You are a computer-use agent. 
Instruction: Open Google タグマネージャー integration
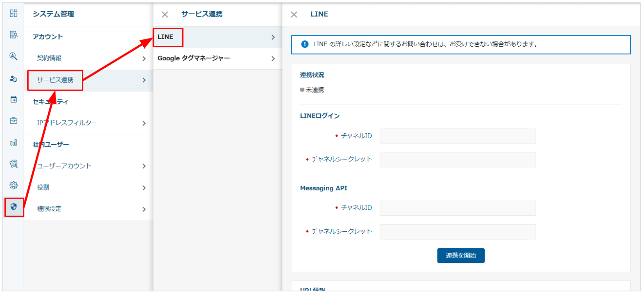pyautogui.click(x=217, y=58)
